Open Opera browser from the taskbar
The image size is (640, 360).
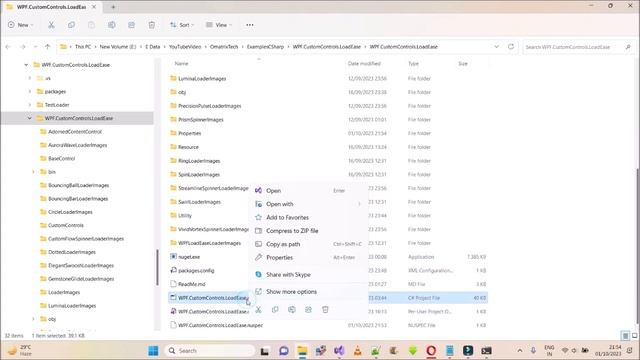(431, 351)
